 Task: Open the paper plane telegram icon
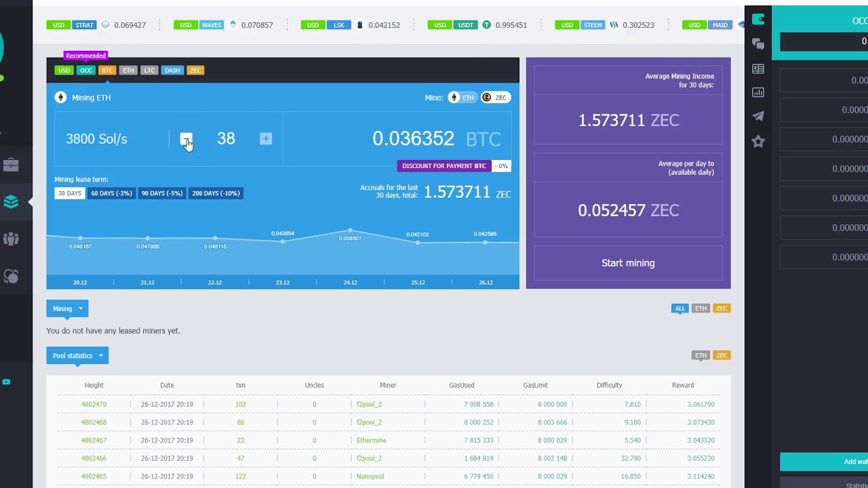coord(758,116)
